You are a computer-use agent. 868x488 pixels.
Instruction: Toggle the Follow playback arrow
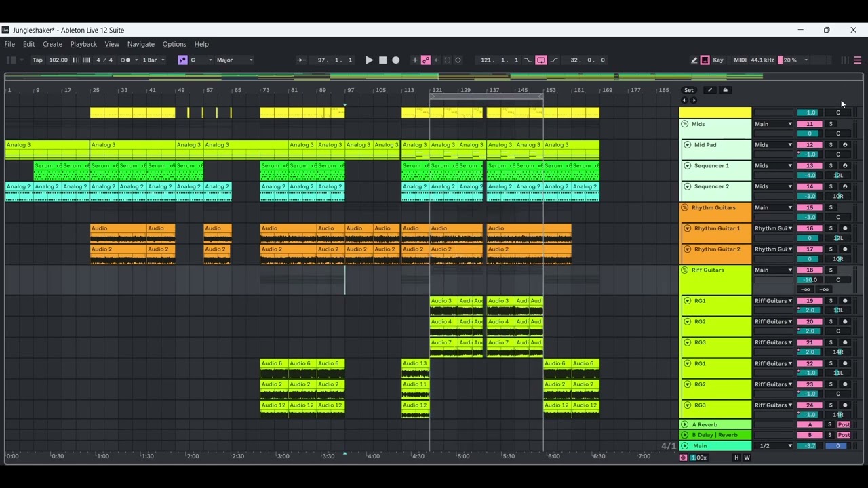tap(301, 60)
